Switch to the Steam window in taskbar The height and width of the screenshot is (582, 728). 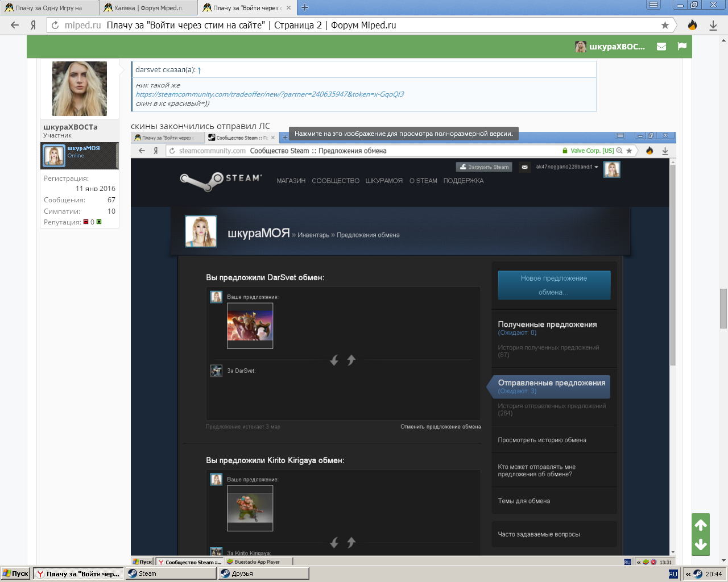point(171,573)
